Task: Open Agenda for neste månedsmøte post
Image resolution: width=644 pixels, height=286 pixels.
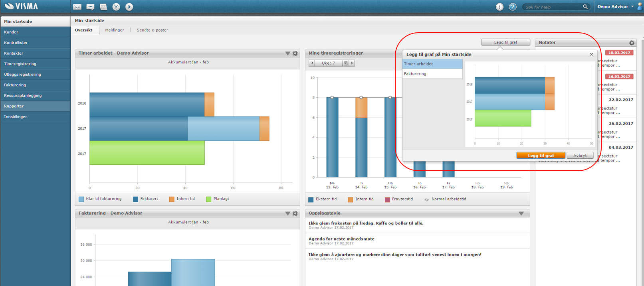Action: [341, 239]
